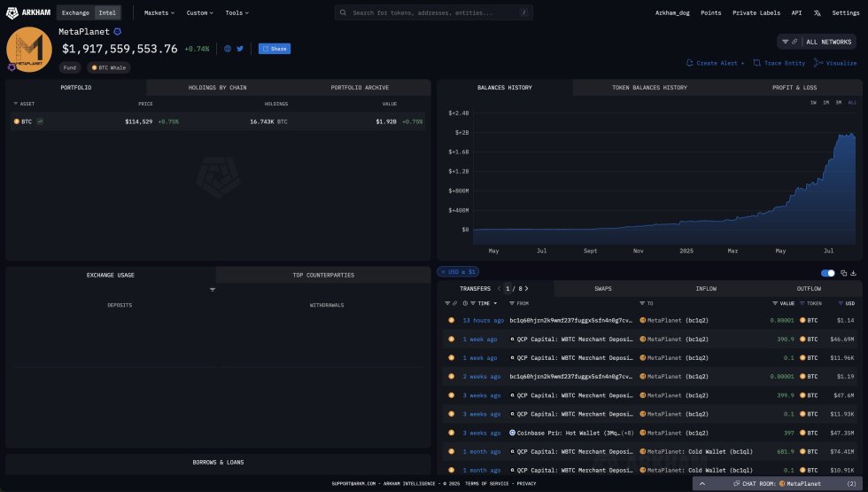This screenshot has height=492, width=868.
Task: Select the 1W chart time range
Action: pyautogui.click(x=813, y=103)
